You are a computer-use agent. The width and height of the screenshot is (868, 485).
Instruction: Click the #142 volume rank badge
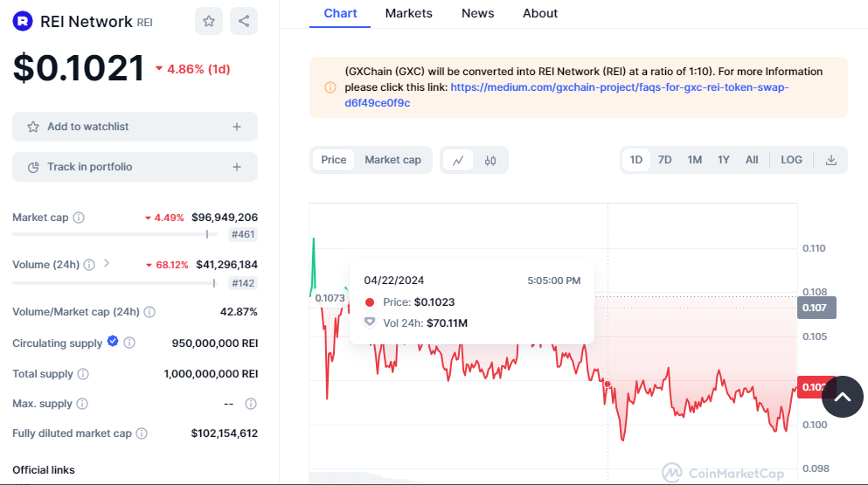(243, 283)
